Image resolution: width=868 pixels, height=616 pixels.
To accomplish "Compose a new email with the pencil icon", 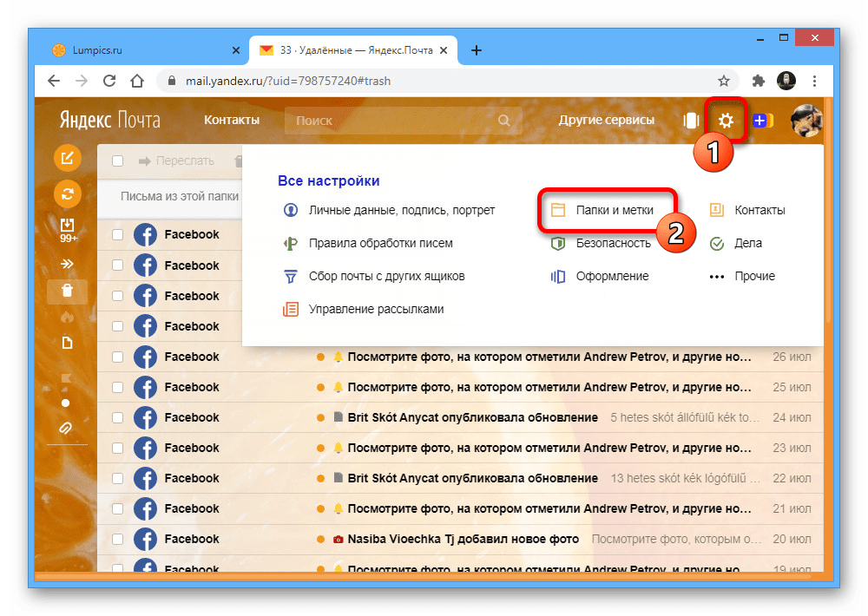I will click(68, 158).
